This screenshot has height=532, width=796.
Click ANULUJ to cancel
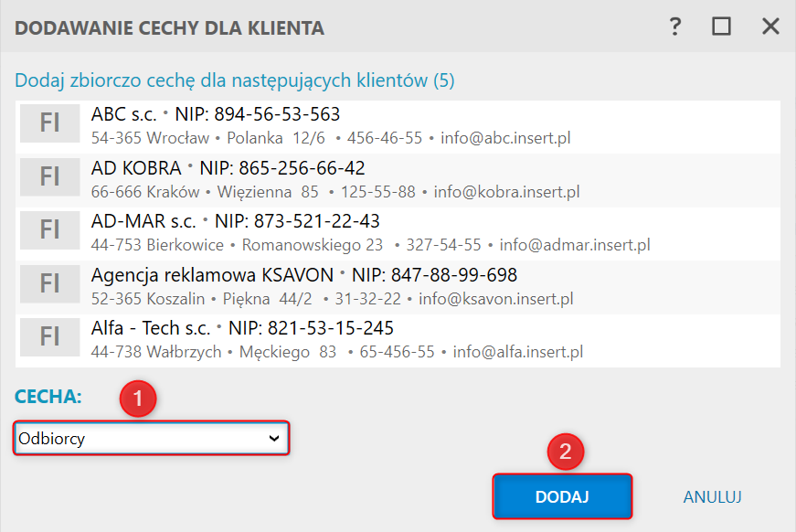coord(712,497)
